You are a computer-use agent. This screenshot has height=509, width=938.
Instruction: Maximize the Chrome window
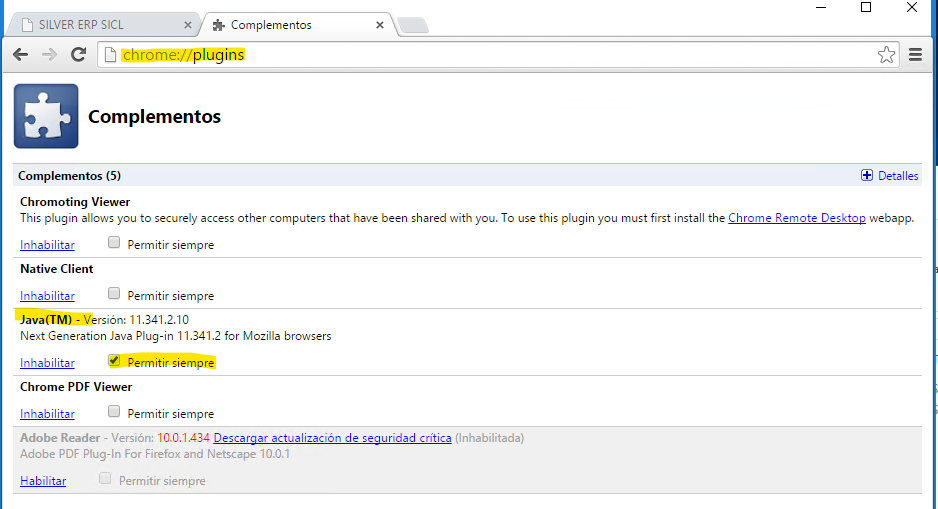click(866, 7)
